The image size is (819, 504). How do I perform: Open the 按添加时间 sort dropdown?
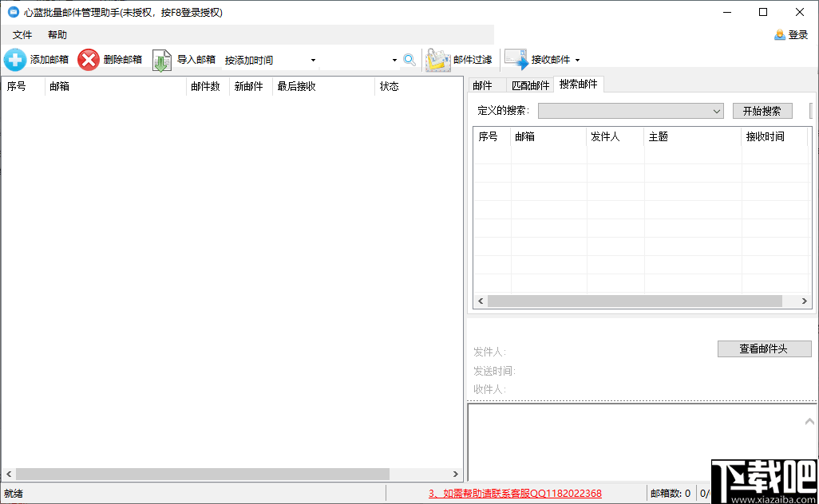click(x=313, y=60)
